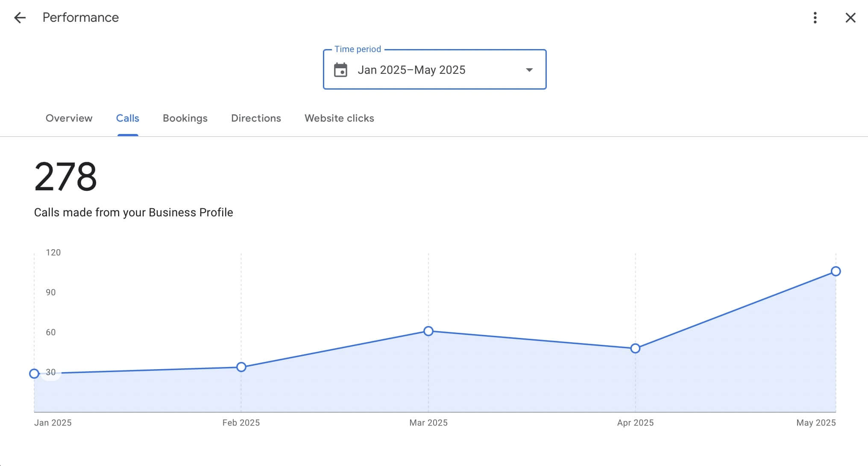Select the Mar 2025 chart point
Image resolution: width=868 pixels, height=466 pixels.
(428, 331)
